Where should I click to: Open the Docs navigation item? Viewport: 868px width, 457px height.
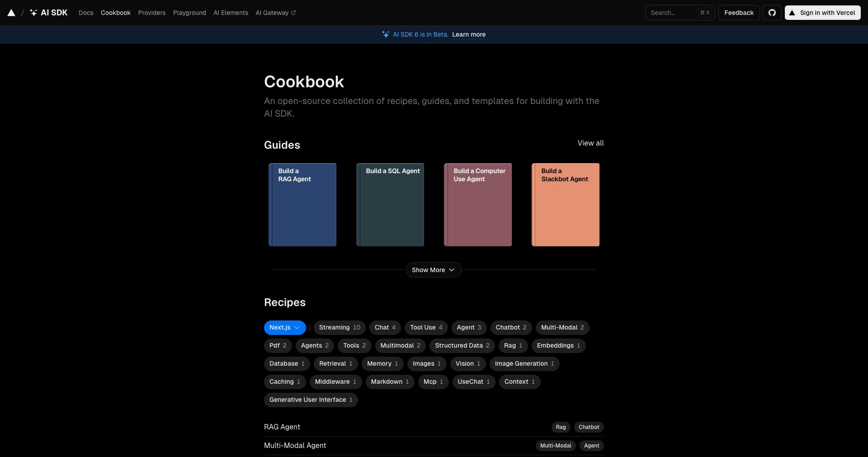pos(86,13)
